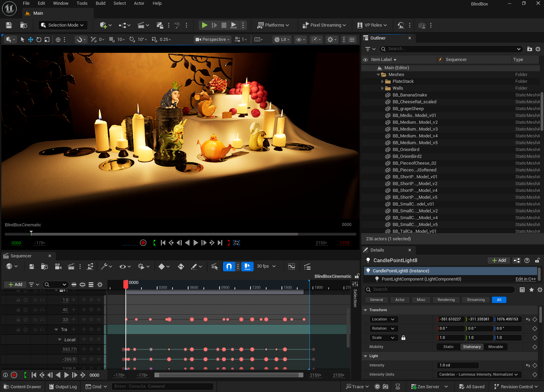This screenshot has width=544, height=392.
Task: Add keyframe for Rotation property
Action: pos(535,329)
